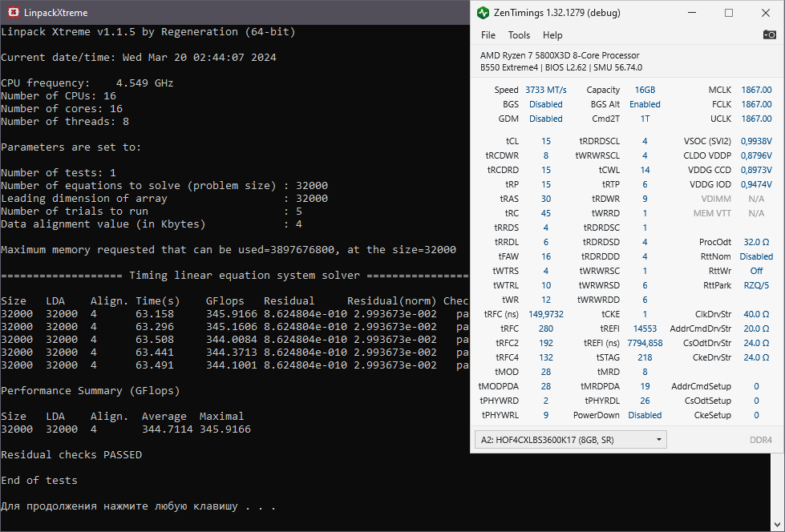Viewport: 785px width, 532px height.
Task: Click the AddrCmdDrvStr value 20.0 Ω
Action: [x=756, y=328]
